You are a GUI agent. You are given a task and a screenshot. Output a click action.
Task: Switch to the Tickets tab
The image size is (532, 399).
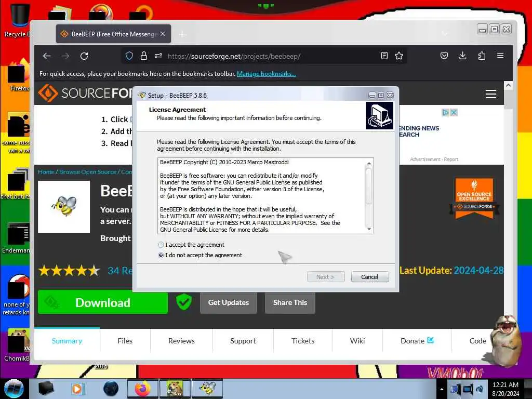303,341
